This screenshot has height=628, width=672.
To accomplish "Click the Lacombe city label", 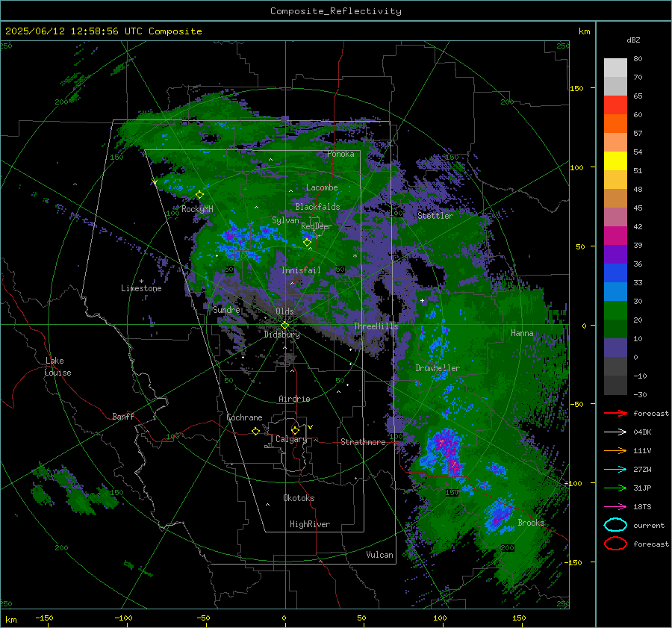I will pyautogui.click(x=322, y=187).
